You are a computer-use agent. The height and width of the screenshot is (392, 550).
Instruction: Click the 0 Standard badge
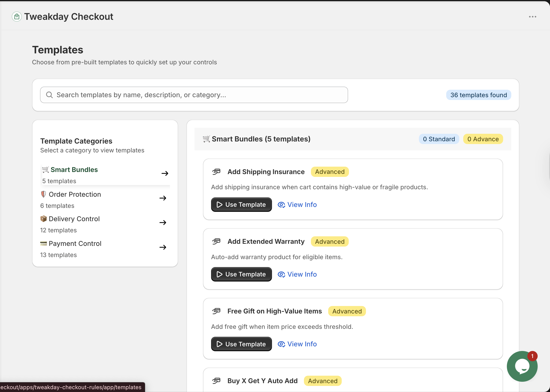coord(439,139)
